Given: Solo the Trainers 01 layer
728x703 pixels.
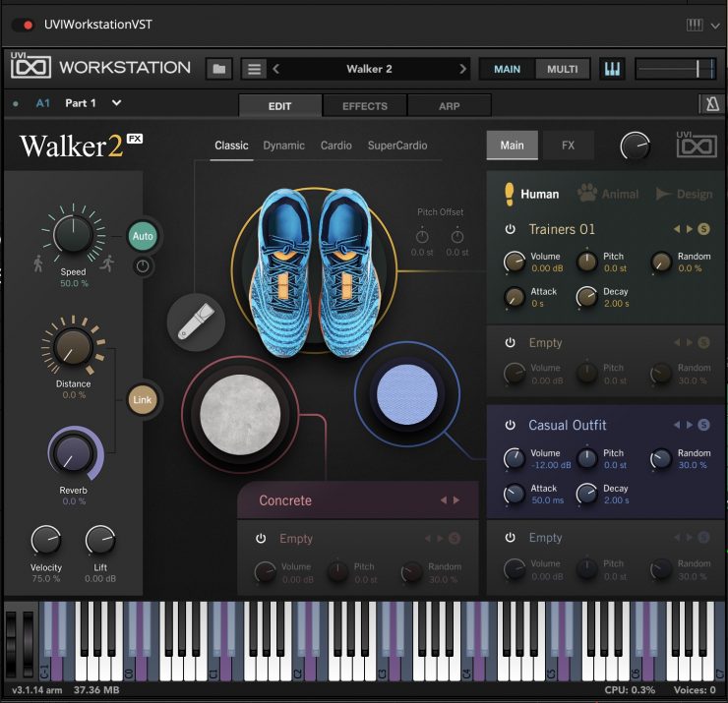Looking at the screenshot, I should pos(703,229).
